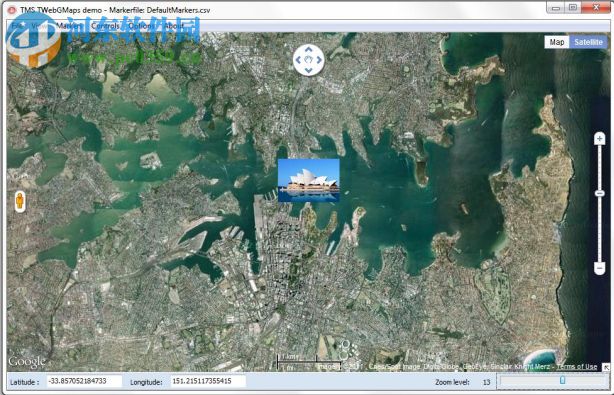This screenshot has width=614, height=395.
Task: Click the Google logo on the map
Action: [27, 362]
